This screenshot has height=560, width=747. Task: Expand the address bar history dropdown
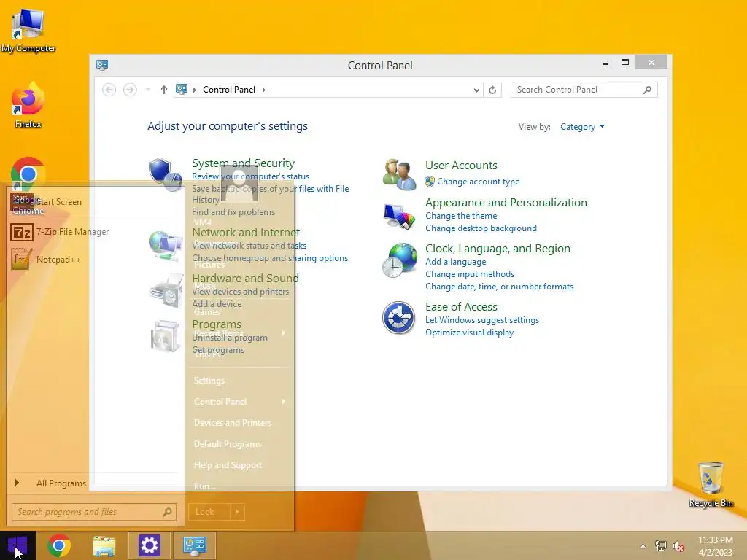click(476, 90)
